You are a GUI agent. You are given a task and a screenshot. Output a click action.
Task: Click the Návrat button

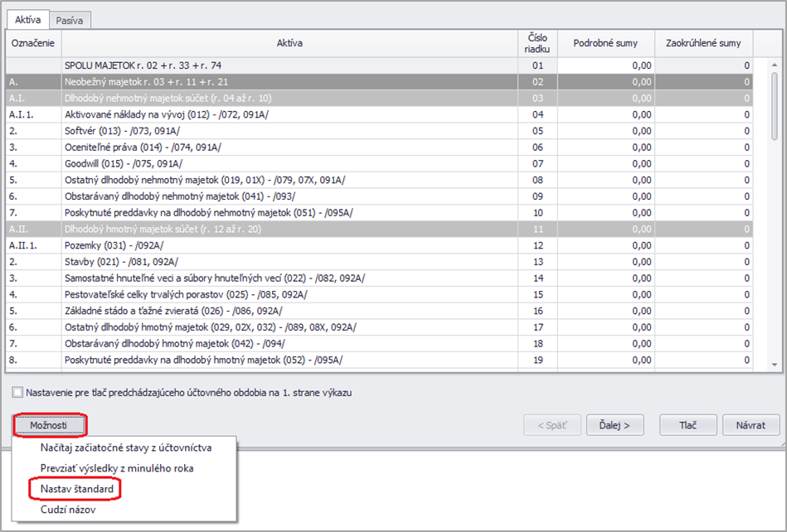click(750, 425)
